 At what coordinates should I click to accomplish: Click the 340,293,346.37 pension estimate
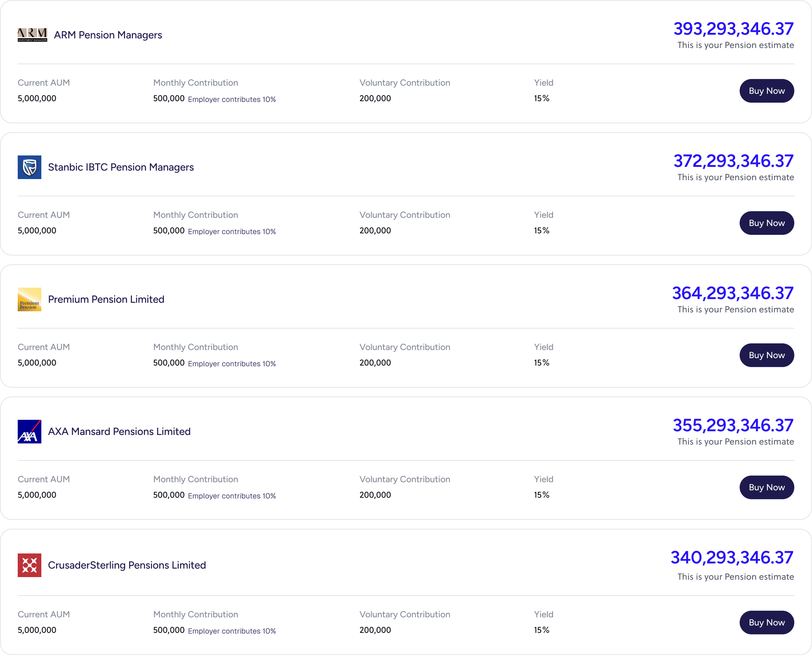(x=732, y=557)
